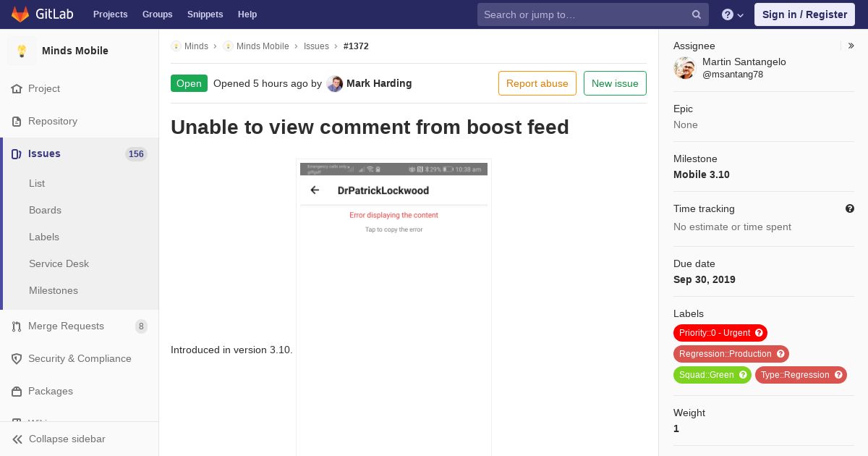The image size is (868, 456).
Task: Click the New issue button
Action: pyautogui.click(x=615, y=83)
